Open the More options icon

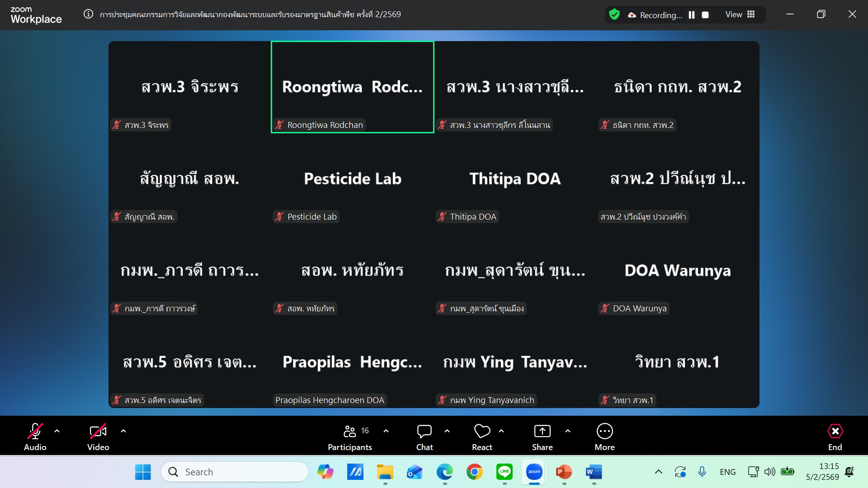point(604,432)
